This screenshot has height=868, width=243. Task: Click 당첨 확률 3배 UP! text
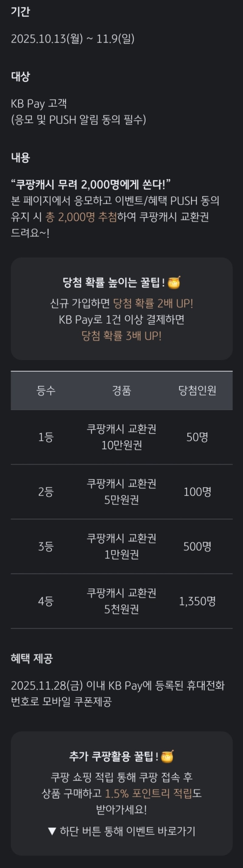click(x=122, y=336)
